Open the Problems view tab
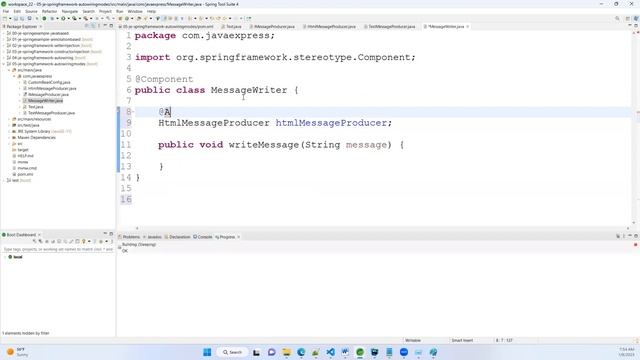This screenshot has width=640, height=360. coord(129,237)
